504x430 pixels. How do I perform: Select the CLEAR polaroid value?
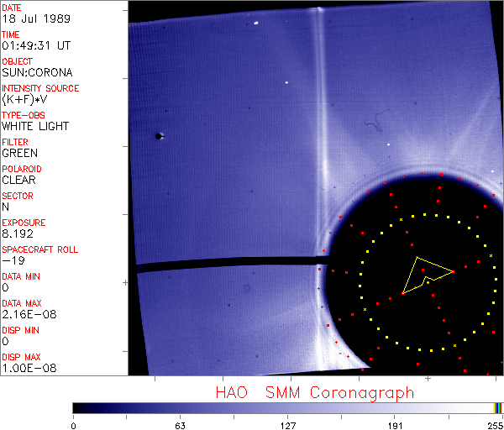(x=19, y=180)
